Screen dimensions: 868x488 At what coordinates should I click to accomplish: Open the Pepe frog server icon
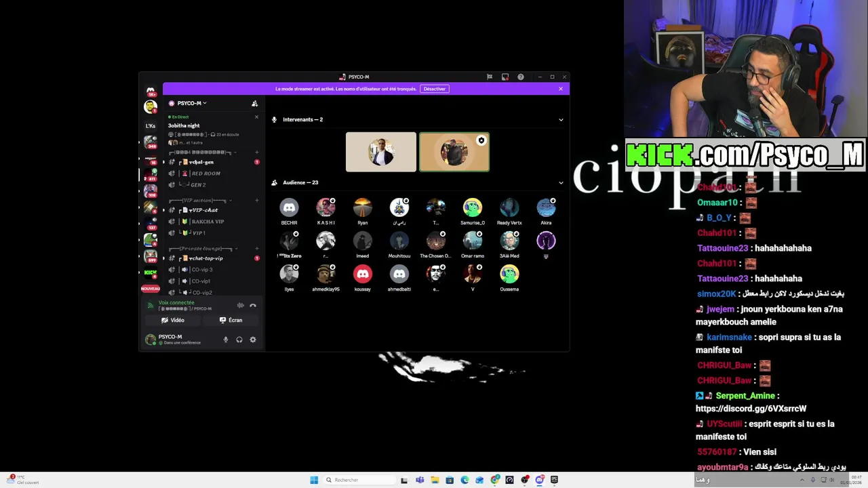pos(151,239)
